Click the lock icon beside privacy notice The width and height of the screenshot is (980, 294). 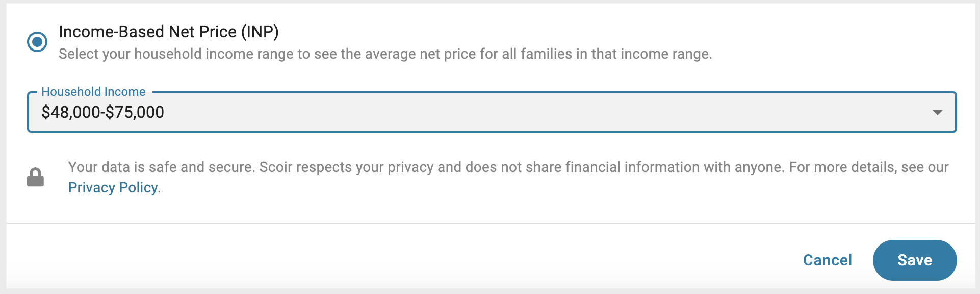tap(35, 177)
